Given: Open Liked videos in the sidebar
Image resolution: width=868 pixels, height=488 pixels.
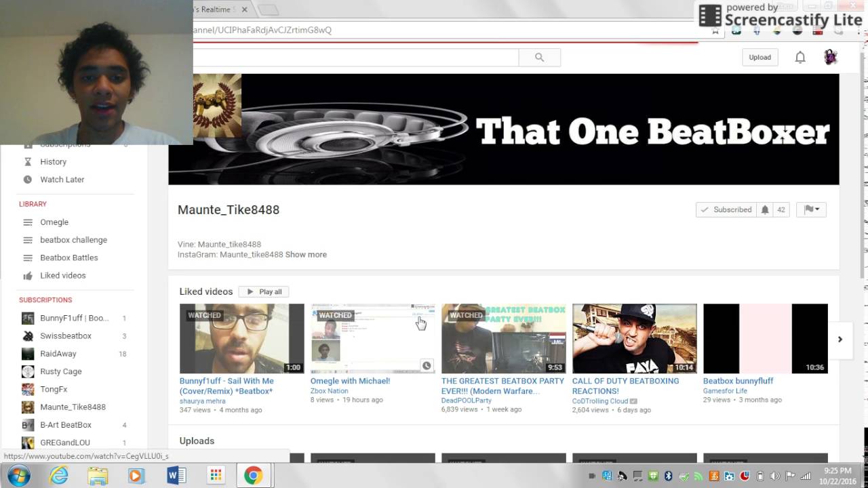Looking at the screenshot, I should click(x=62, y=276).
